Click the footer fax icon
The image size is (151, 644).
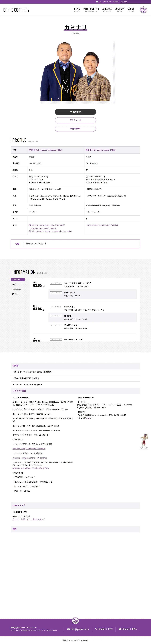(120, 629)
